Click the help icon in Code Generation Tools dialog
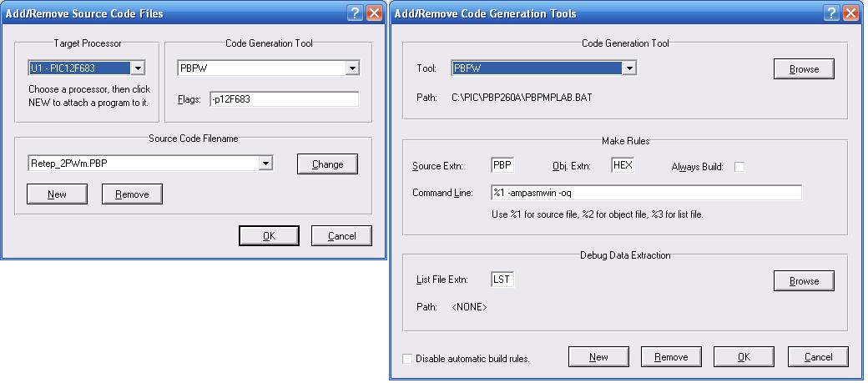 831,13
